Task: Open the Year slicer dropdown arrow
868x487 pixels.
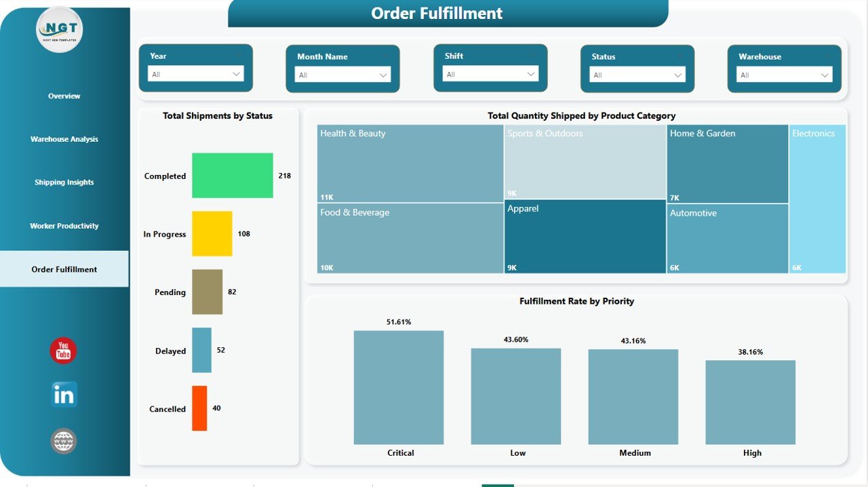Action: (236, 75)
